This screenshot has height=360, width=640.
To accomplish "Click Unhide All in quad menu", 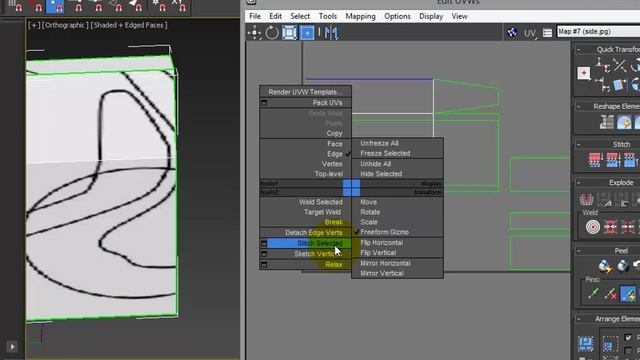I will [376, 164].
